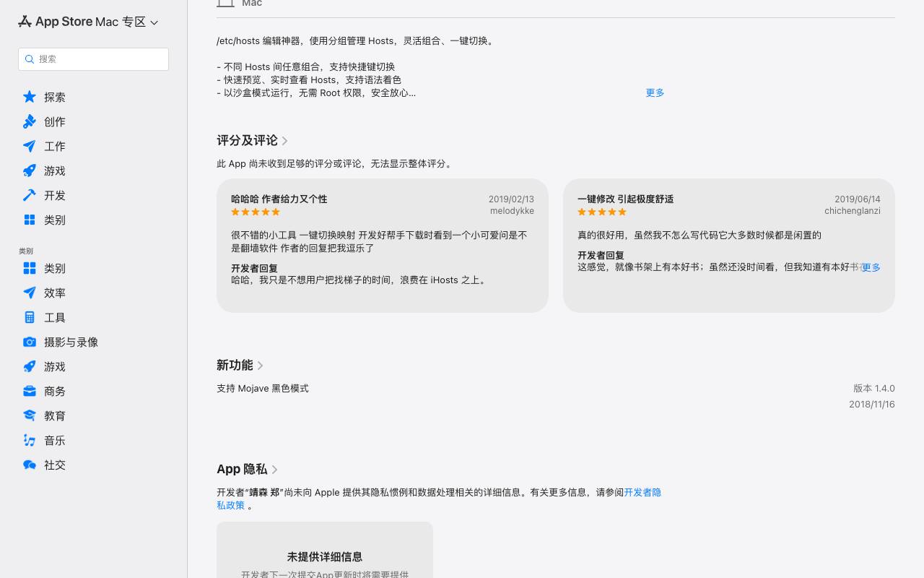Screen dimensions: 924x578
Task: Click the 音乐 note icon
Action: [x=30, y=440]
